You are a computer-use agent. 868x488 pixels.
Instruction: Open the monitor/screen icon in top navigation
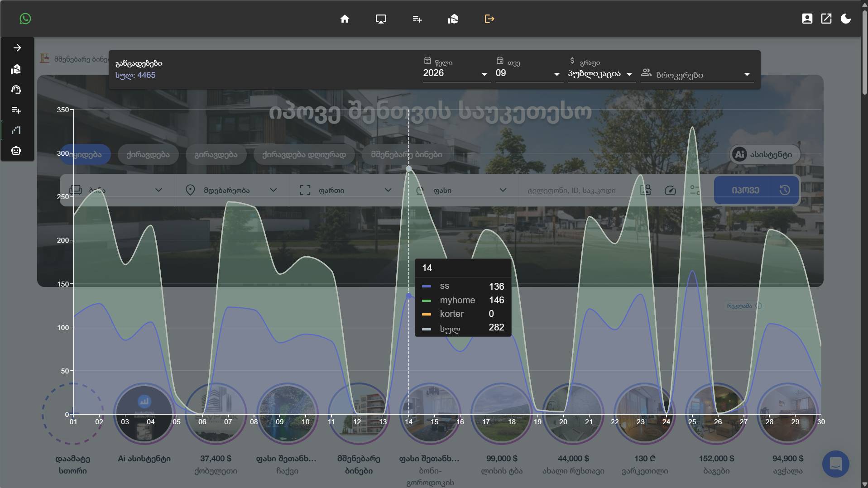click(x=381, y=19)
